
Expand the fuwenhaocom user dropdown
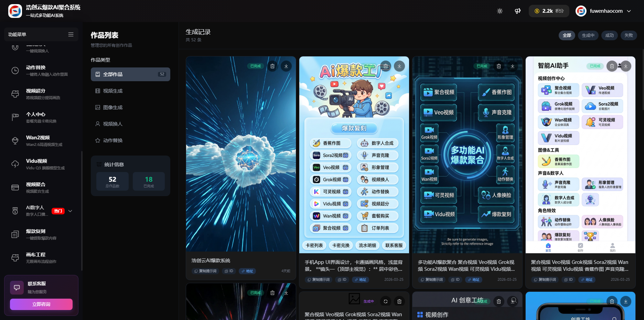[x=629, y=11]
